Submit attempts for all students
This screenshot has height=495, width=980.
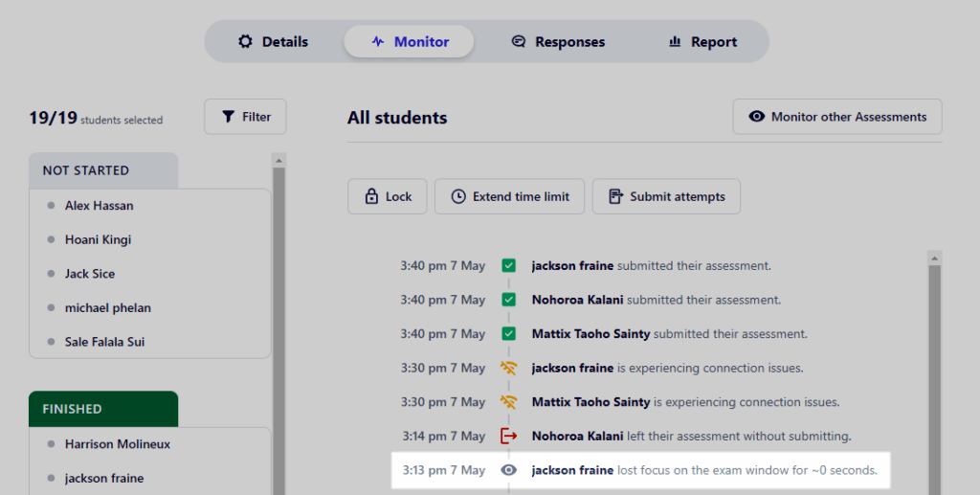[666, 197]
